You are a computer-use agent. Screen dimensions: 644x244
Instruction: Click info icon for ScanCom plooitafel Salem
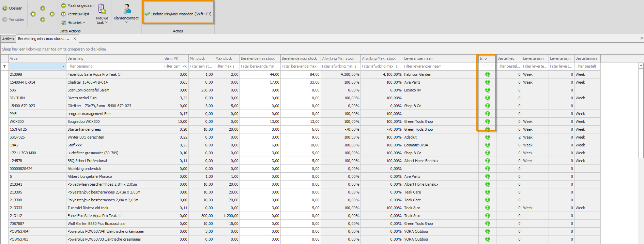point(488,90)
